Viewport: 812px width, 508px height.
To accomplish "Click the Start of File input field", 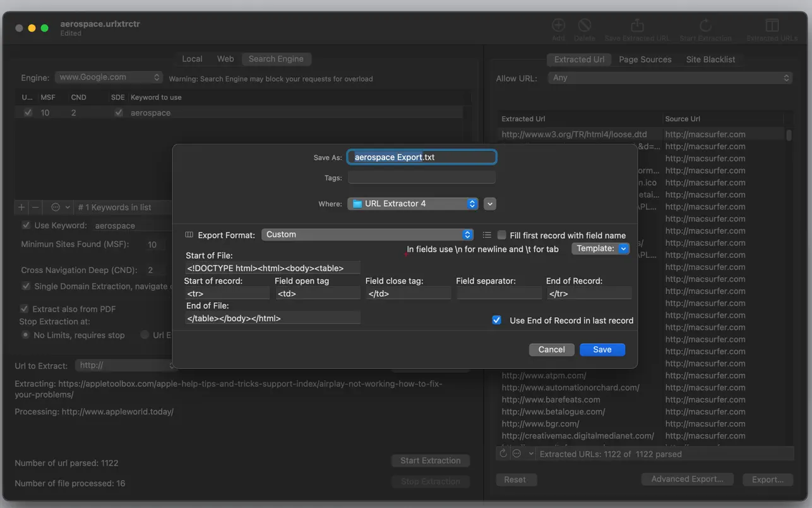I will [273, 268].
